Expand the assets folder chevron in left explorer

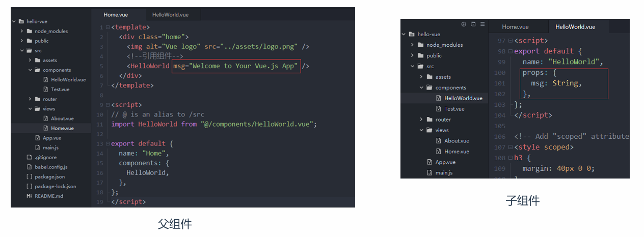pyautogui.click(x=30, y=61)
